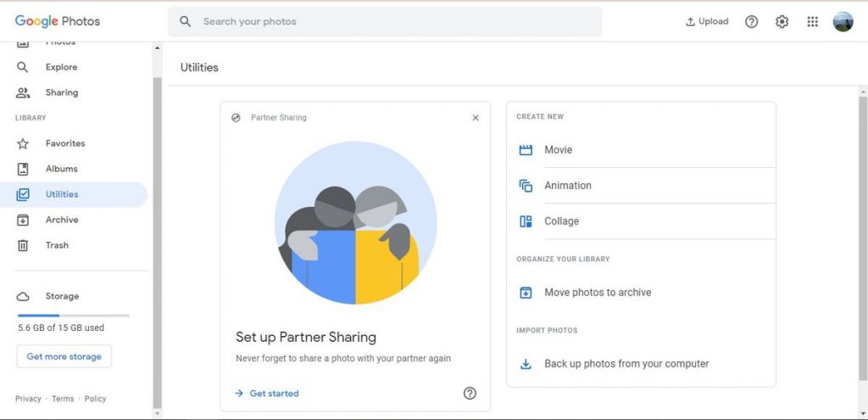The width and height of the screenshot is (868, 420).
Task: Click the Upload button
Action: point(707,22)
